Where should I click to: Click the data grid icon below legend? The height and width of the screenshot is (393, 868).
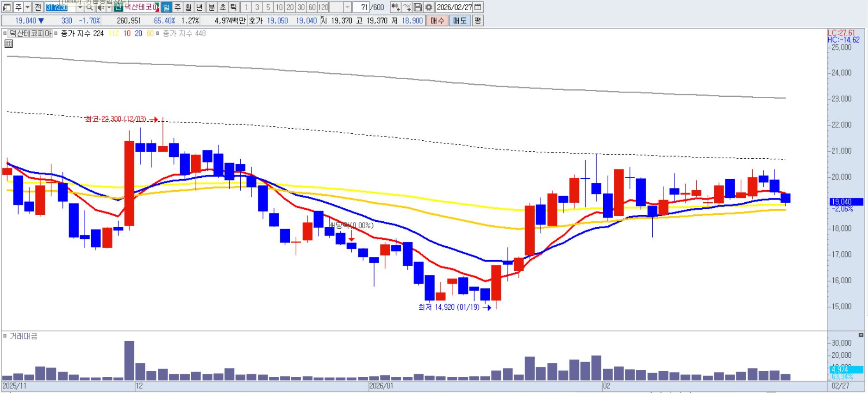[x=8, y=44]
